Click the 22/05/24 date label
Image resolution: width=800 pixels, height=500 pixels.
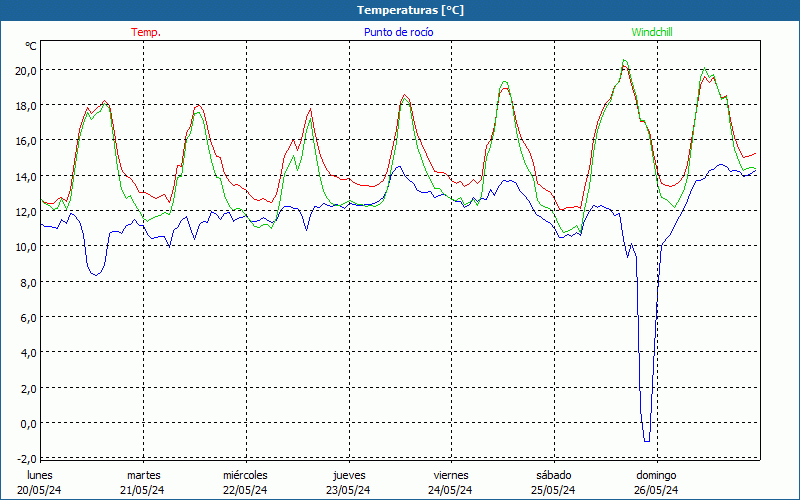click(245, 490)
